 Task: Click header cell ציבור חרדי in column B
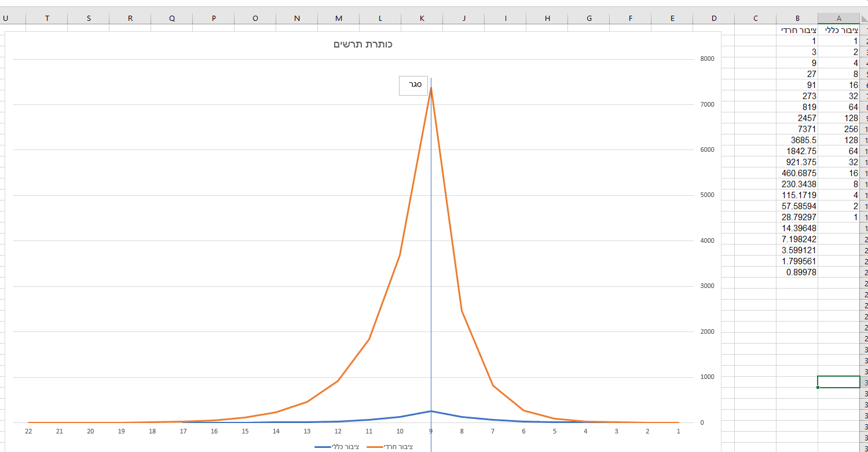pyautogui.click(x=797, y=30)
